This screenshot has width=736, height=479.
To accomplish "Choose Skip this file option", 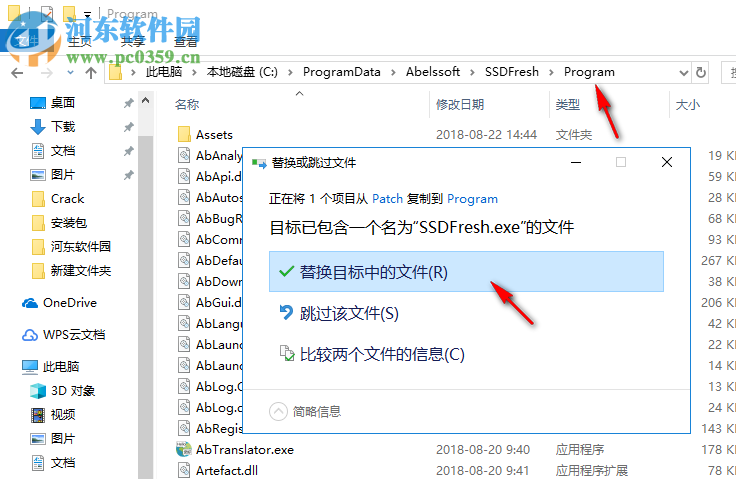I will (349, 313).
